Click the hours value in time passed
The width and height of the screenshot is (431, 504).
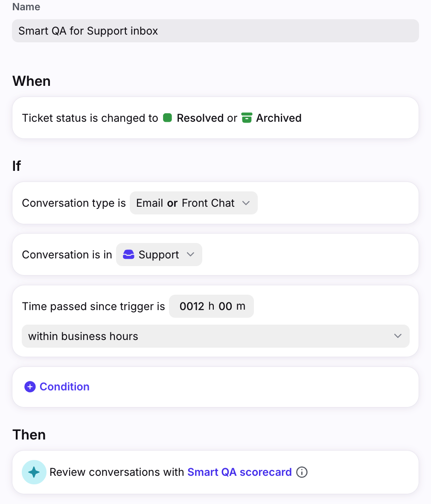click(192, 306)
